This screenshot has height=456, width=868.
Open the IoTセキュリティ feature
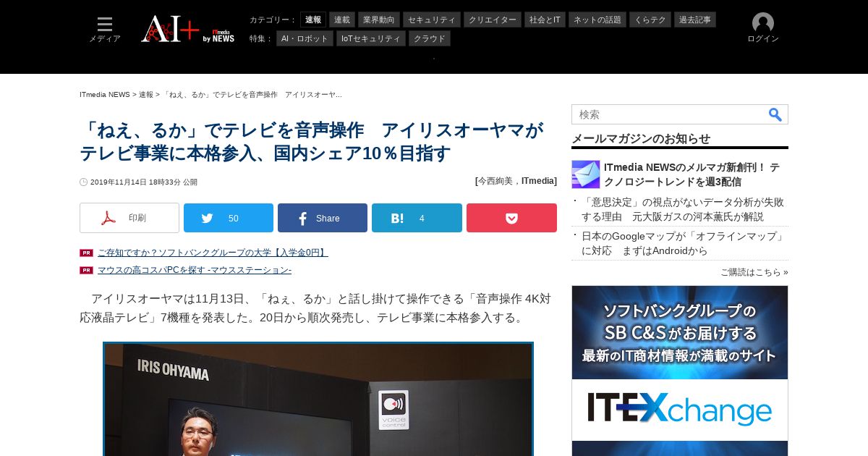(371, 38)
